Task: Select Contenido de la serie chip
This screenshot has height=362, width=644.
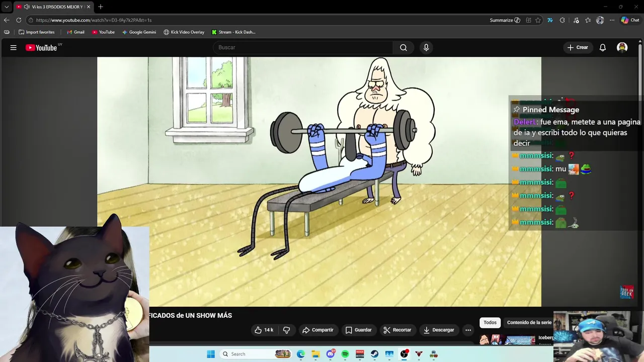Action: (x=529, y=322)
